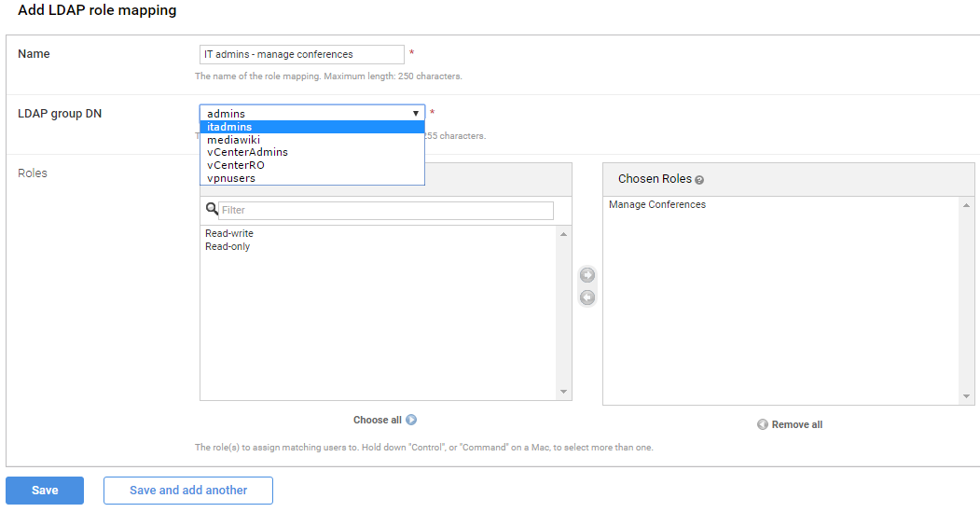This screenshot has width=980, height=512.
Task: Click the magnifier icon beside the Filter box
Action: [212, 210]
